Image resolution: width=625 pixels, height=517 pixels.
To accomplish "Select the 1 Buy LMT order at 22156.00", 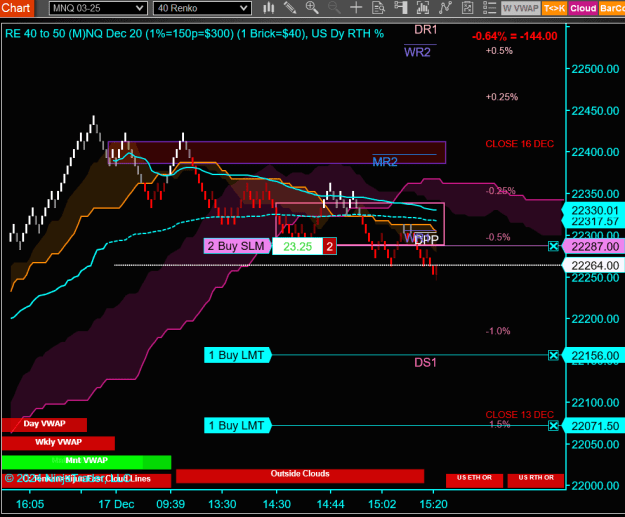I will tap(238, 355).
